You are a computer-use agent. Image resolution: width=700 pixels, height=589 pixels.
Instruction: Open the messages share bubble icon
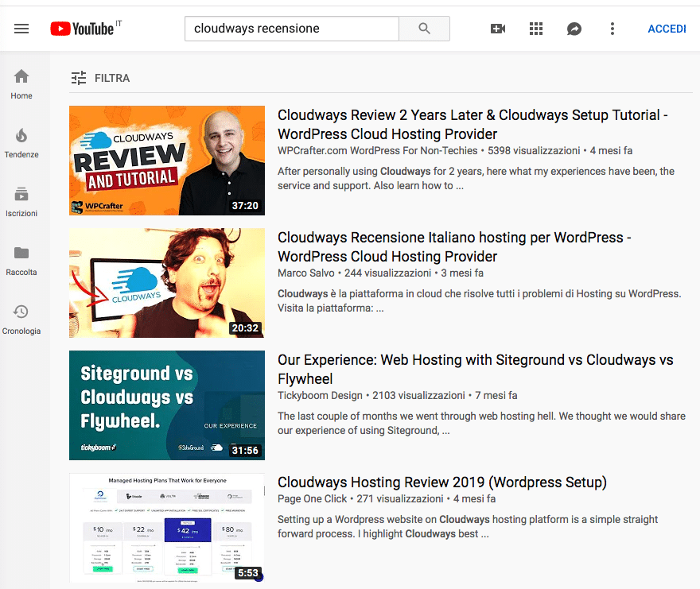click(x=574, y=29)
